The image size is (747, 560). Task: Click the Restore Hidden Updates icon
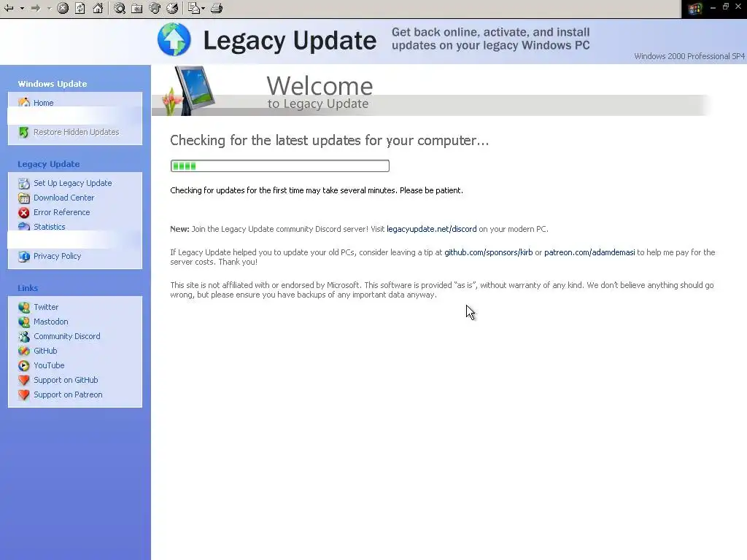[24, 132]
